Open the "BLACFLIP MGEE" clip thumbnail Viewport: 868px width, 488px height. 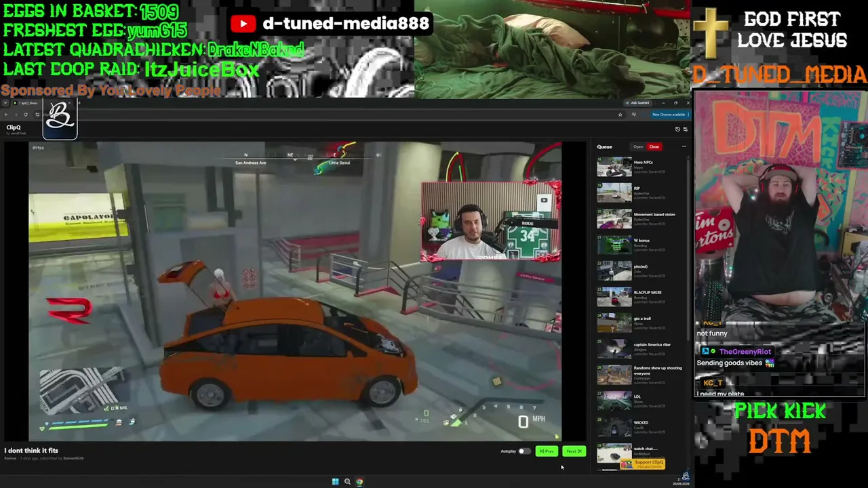[614, 297]
